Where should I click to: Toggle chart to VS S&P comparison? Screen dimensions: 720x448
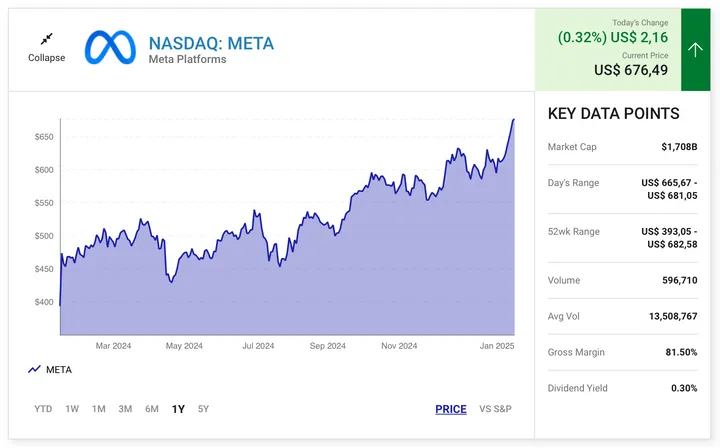point(495,409)
